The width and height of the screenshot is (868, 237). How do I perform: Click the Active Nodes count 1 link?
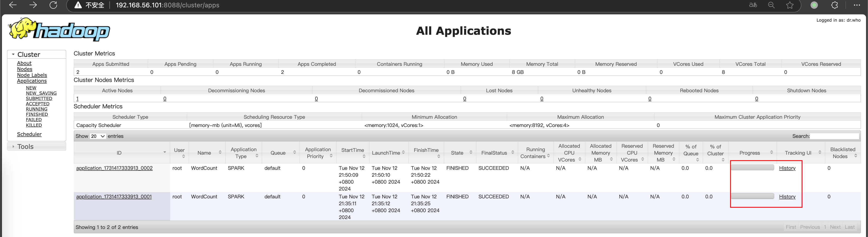[77, 99]
